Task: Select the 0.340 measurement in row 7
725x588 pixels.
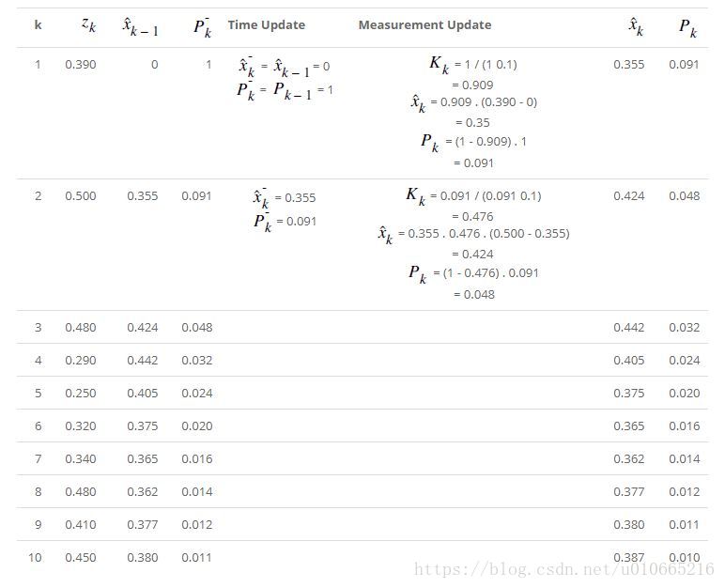Action: [x=80, y=459]
